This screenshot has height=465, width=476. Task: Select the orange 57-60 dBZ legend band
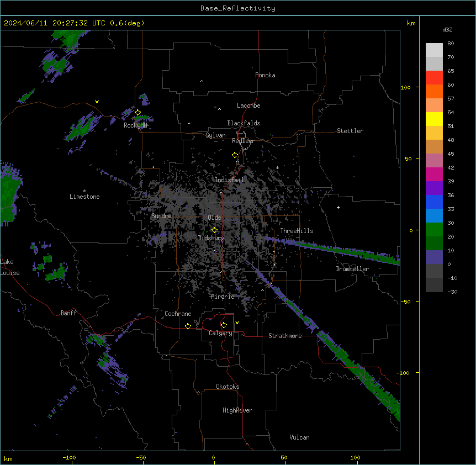[434, 92]
